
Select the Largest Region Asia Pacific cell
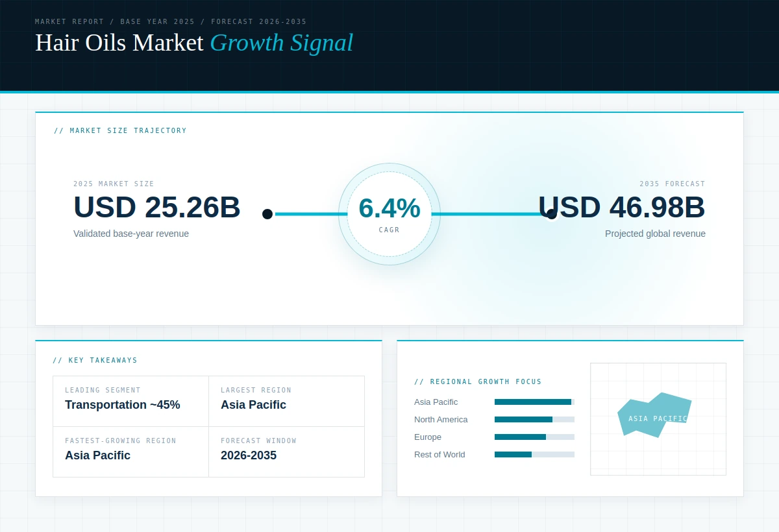pyautogui.click(x=286, y=401)
